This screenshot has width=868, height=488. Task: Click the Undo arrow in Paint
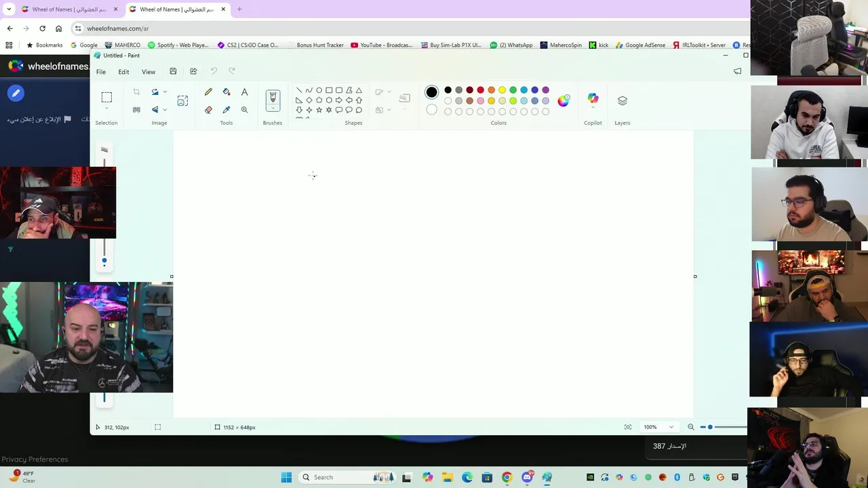click(x=214, y=71)
